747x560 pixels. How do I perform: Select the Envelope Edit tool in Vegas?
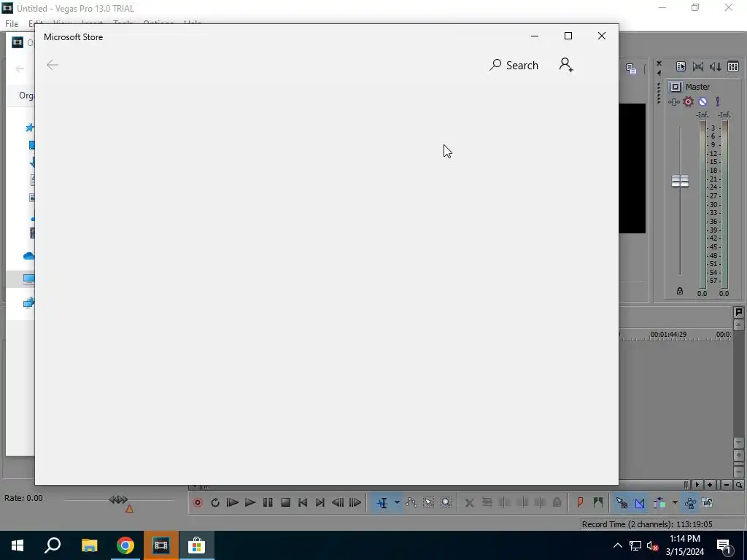[x=411, y=502]
